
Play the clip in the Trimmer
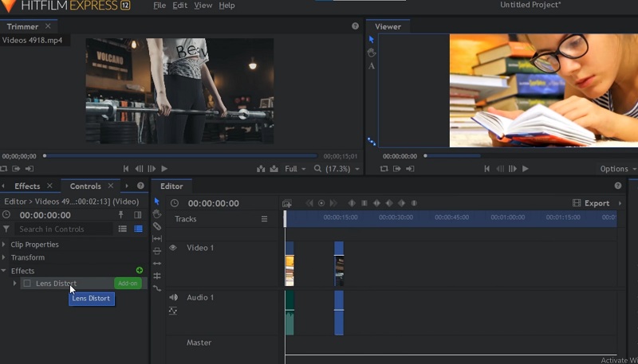(x=164, y=169)
